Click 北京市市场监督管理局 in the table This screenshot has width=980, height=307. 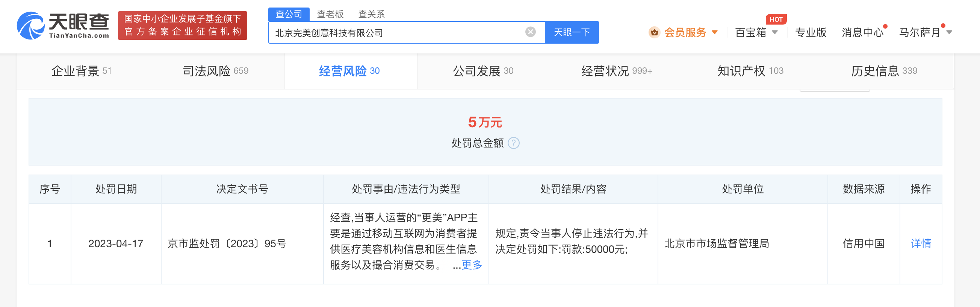pyautogui.click(x=717, y=243)
